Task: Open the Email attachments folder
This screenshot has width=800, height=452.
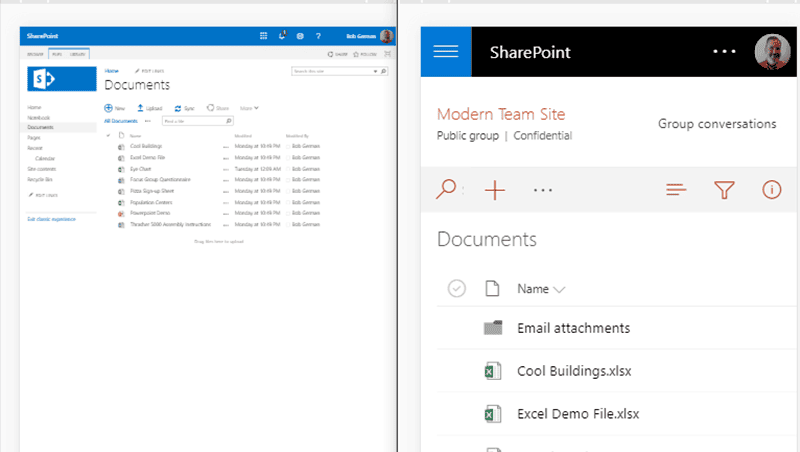Action: pyautogui.click(x=573, y=328)
